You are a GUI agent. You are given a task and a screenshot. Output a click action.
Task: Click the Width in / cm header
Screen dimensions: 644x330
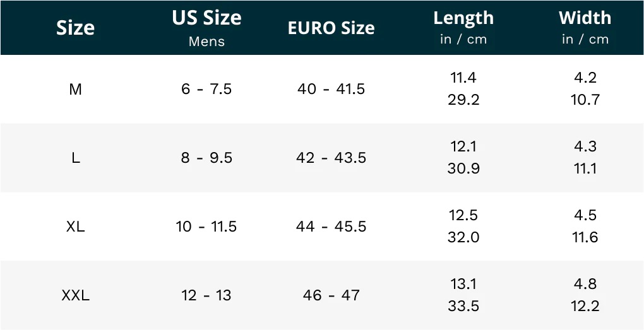pyautogui.click(x=585, y=27)
